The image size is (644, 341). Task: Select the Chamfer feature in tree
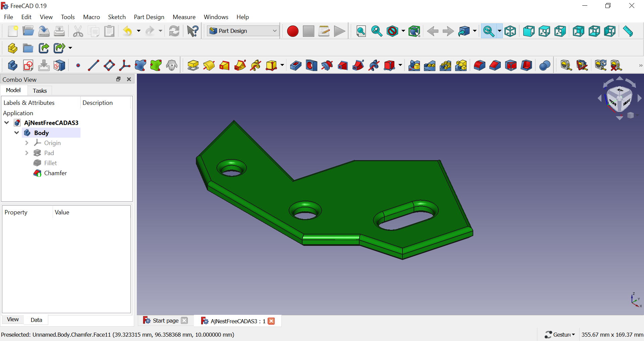click(55, 173)
